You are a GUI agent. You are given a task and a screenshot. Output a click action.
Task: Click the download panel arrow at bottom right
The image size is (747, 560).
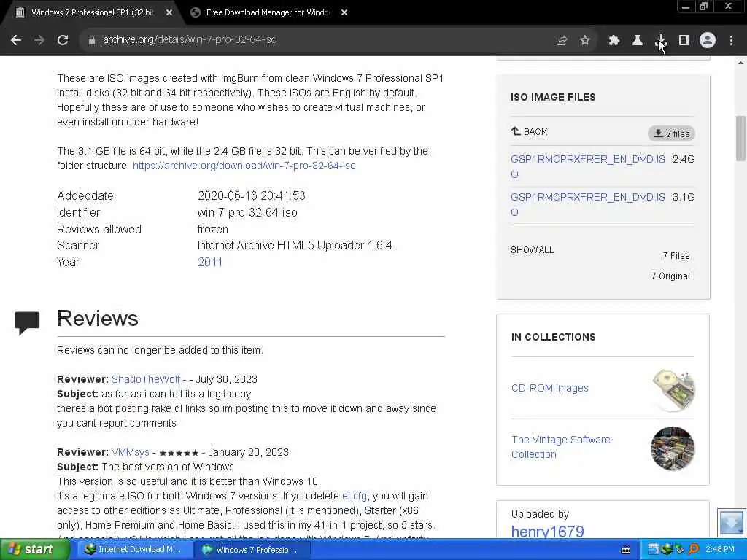click(x=731, y=522)
